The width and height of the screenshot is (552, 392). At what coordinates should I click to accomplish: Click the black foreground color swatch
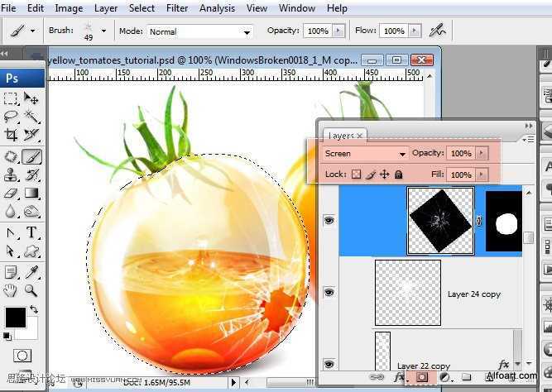16,317
